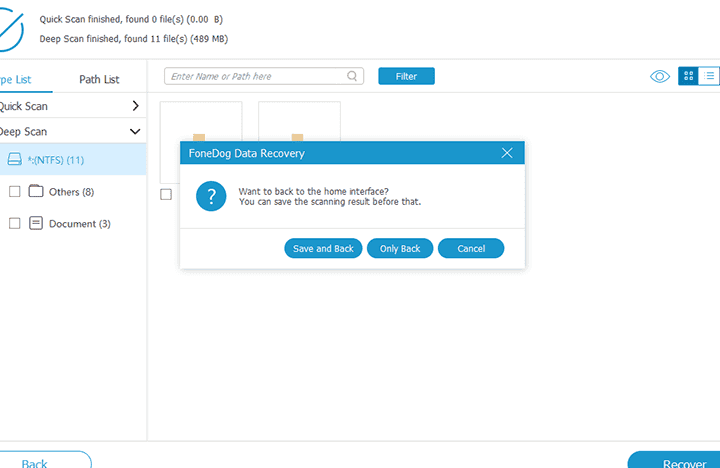Click the Others folder icon

point(36,192)
